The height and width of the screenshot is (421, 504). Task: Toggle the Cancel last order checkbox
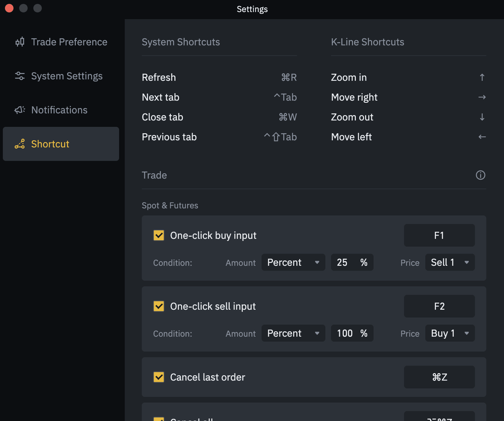[x=159, y=377]
